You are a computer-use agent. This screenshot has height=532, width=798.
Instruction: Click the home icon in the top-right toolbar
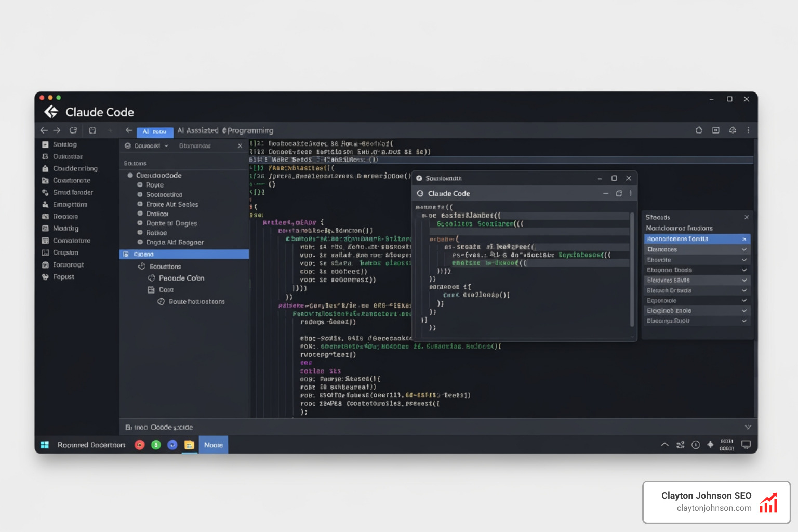point(699,130)
